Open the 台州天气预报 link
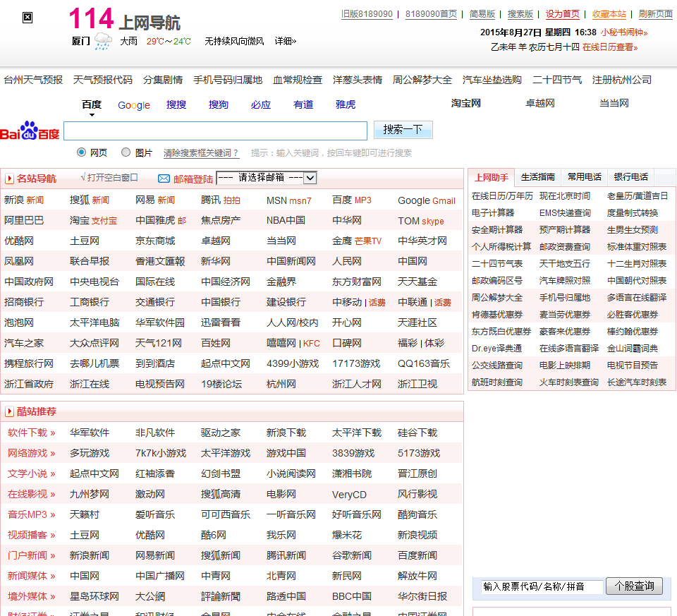This screenshot has height=616, width=677. 33,80
